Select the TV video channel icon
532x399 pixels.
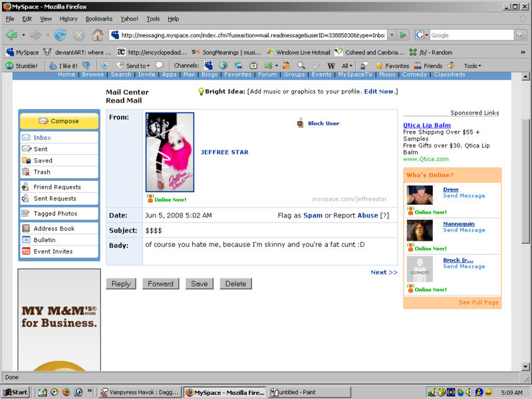pyautogui.click(x=253, y=65)
